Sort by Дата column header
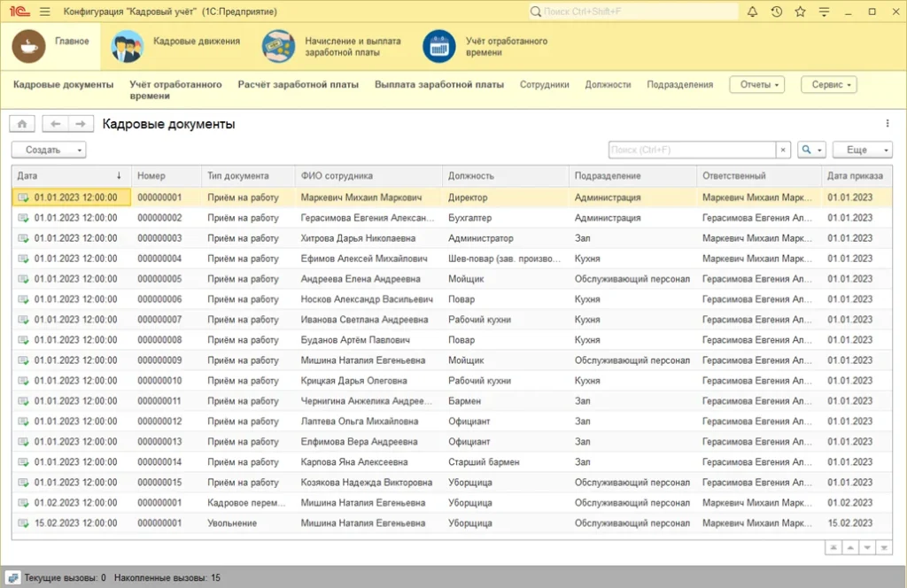Image resolution: width=907 pixels, height=588 pixels. 71,175
